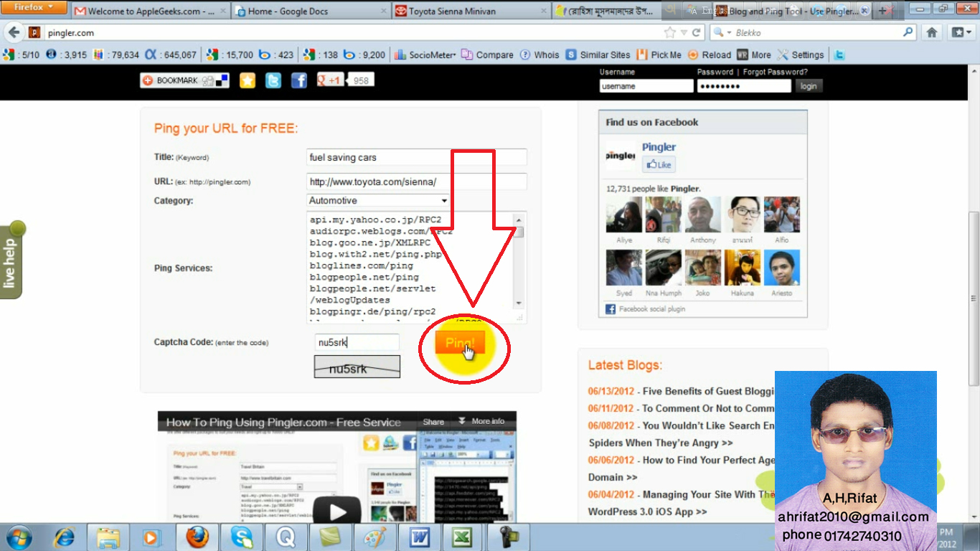Switch to the Home - Google Docs tab
Viewport: 980px width, 551px height.
click(311, 11)
